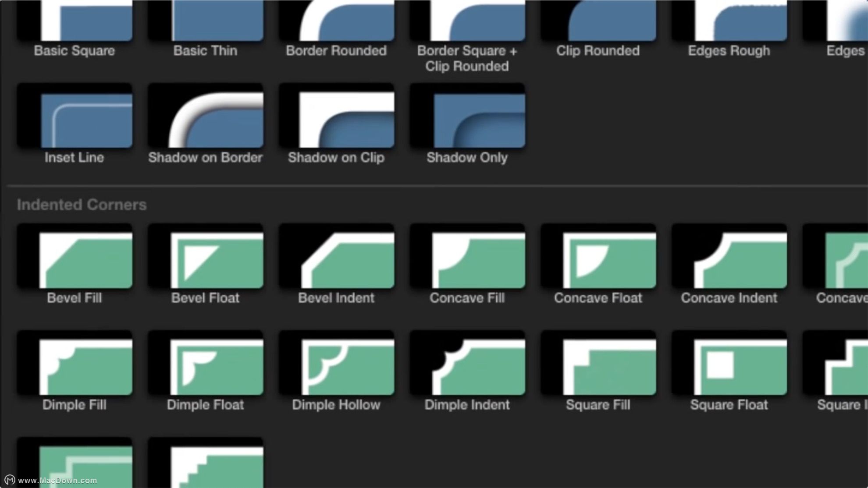Select the Concave Float corner preset

tap(598, 258)
